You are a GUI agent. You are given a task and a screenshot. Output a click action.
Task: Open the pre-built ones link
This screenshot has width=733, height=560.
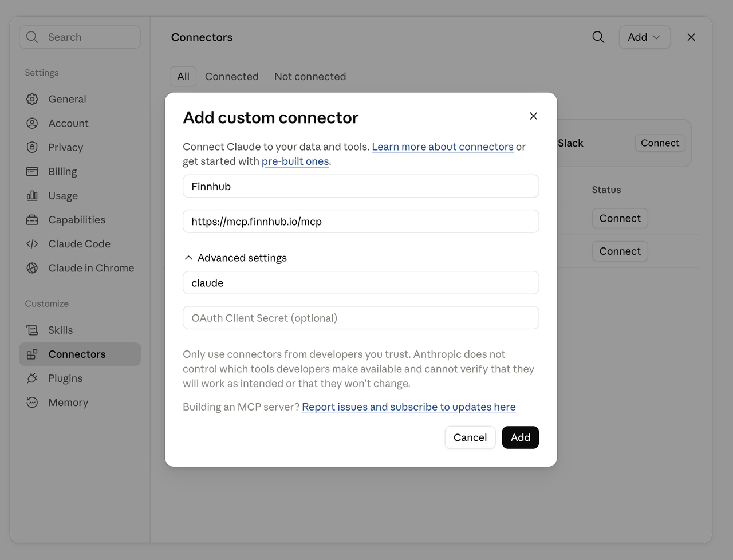click(295, 161)
